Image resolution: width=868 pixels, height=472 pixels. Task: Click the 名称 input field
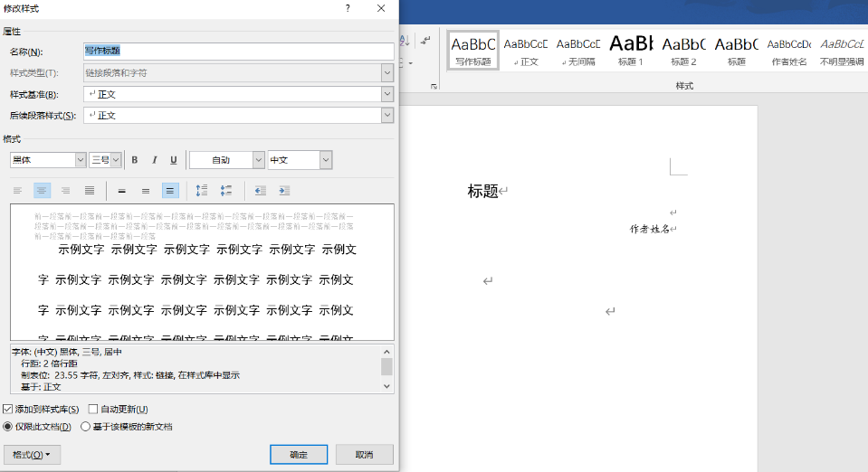click(x=239, y=51)
